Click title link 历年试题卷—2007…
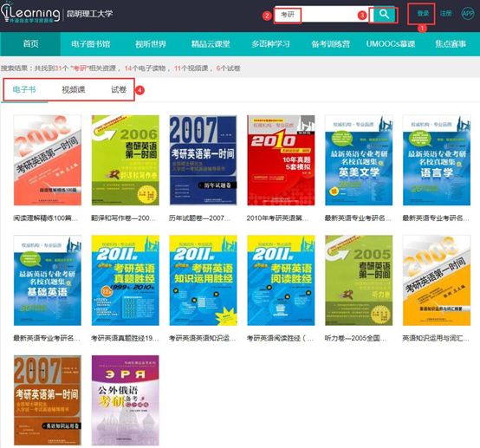 (199, 218)
